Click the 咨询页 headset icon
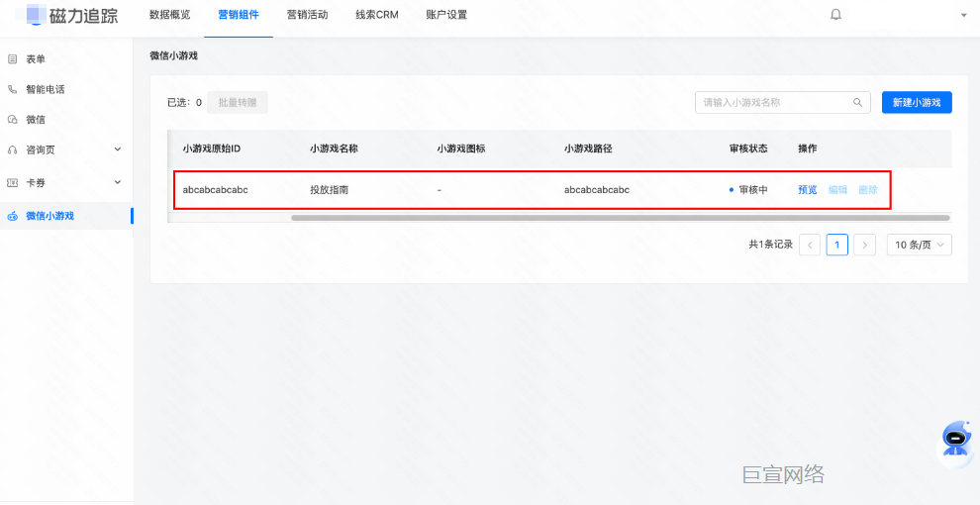Image resolution: width=980 pixels, height=505 pixels. (x=12, y=150)
